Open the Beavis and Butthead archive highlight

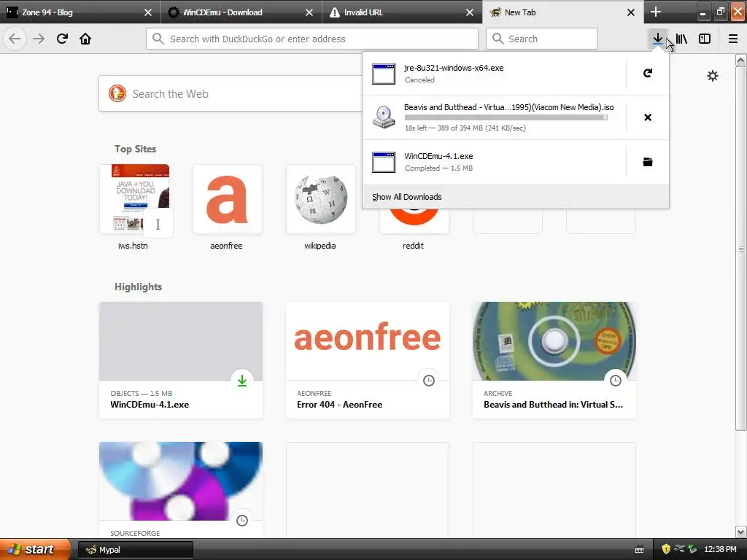click(554, 360)
